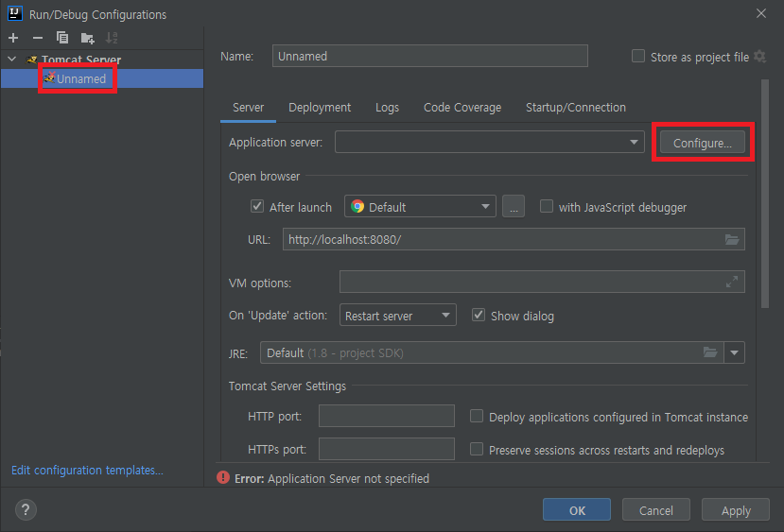Open the Startup/Connection tab

pos(576,108)
